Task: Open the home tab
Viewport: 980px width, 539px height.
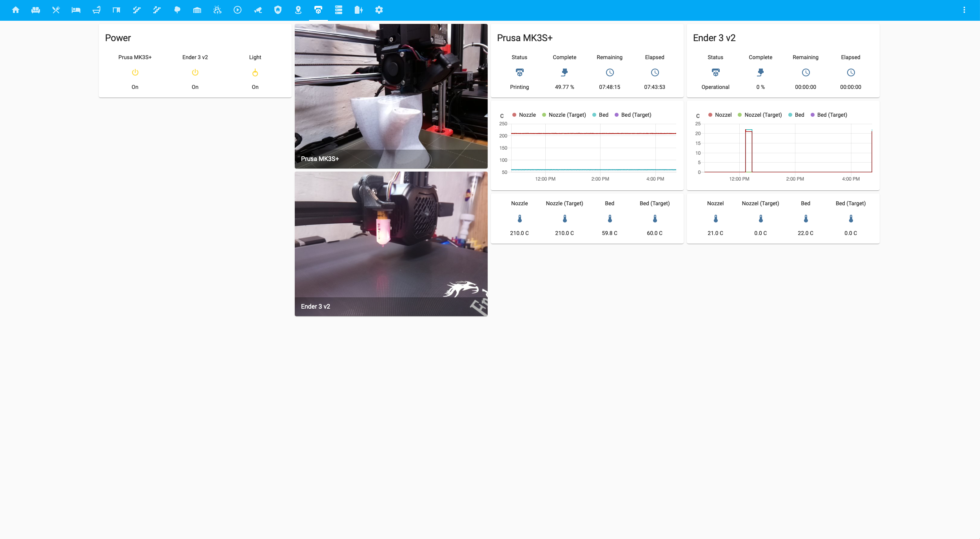Action: (x=16, y=10)
